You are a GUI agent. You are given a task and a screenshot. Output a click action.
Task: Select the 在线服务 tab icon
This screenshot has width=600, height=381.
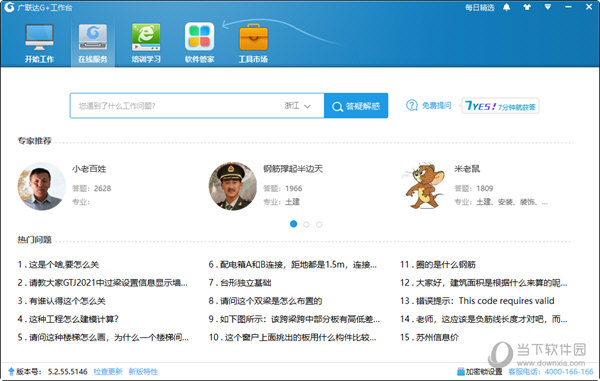click(93, 37)
